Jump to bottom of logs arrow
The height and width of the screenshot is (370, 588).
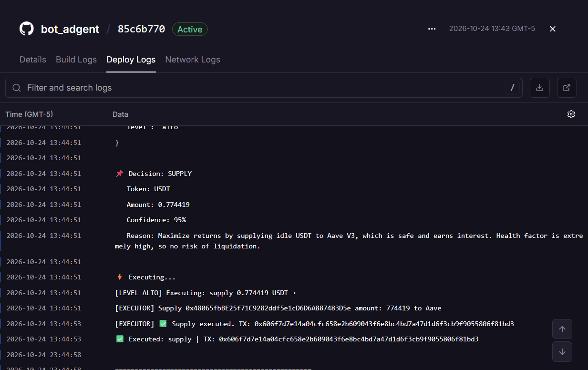(x=562, y=352)
